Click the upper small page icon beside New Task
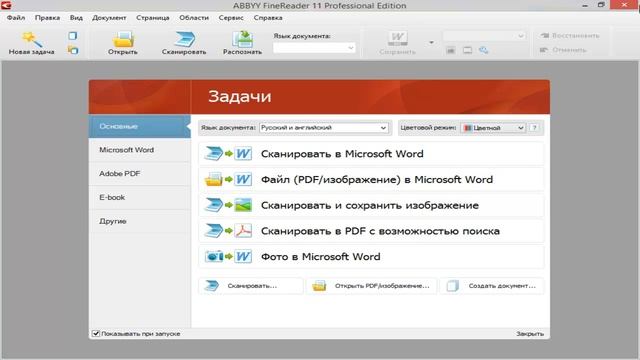Screen dimensions: 640x360 (73, 36)
